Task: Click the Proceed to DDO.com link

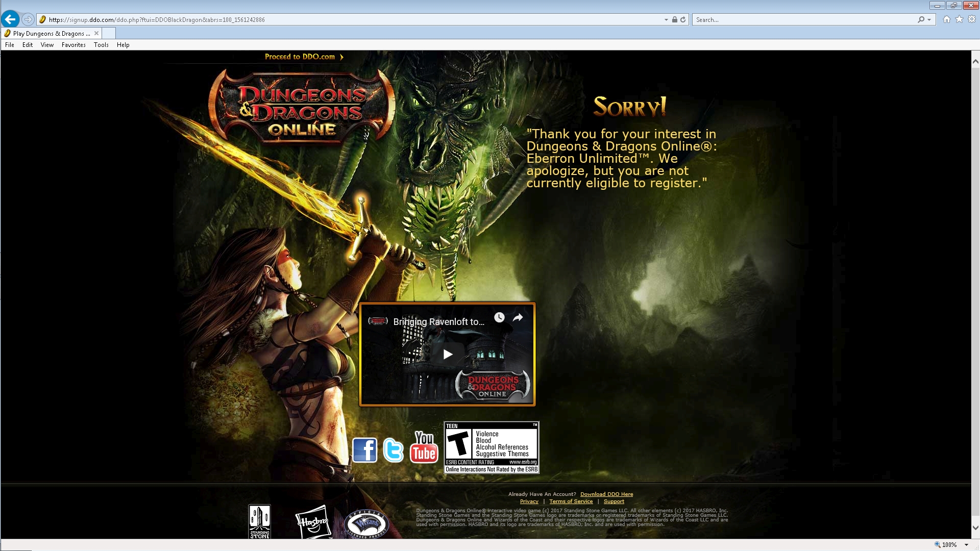Action: [x=304, y=57]
